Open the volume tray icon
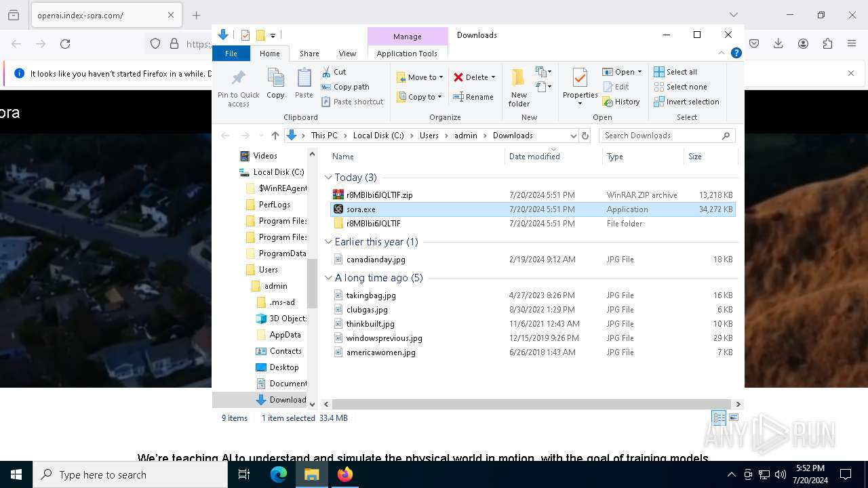 pyautogui.click(x=780, y=474)
